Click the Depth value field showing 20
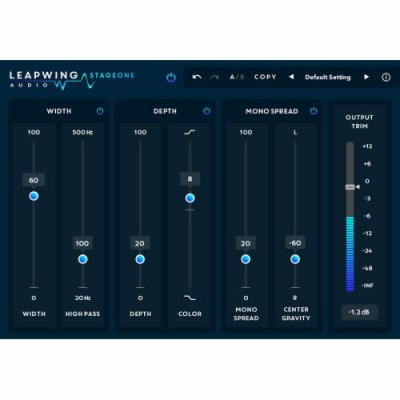 click(x=140, y=243)
